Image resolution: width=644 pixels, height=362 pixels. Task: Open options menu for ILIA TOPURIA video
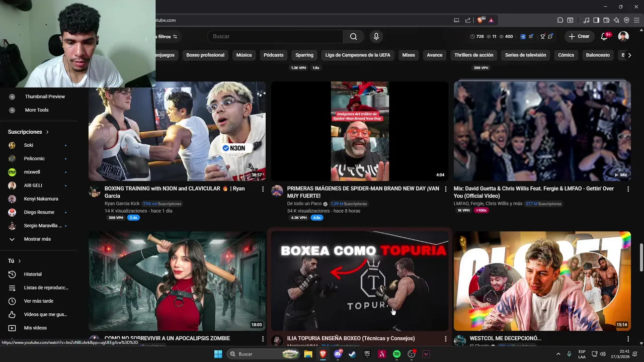445,339
